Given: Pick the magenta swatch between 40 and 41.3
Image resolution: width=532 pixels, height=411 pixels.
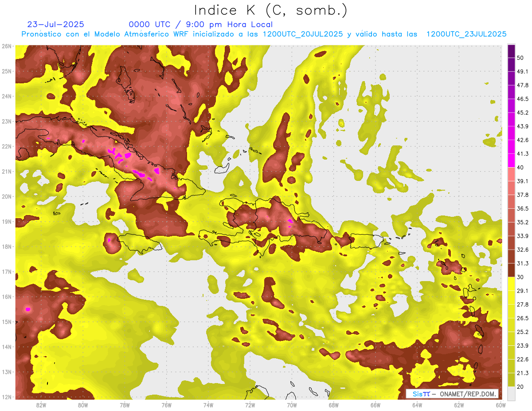Looking at the screenshot, I should tap(511, 160).
